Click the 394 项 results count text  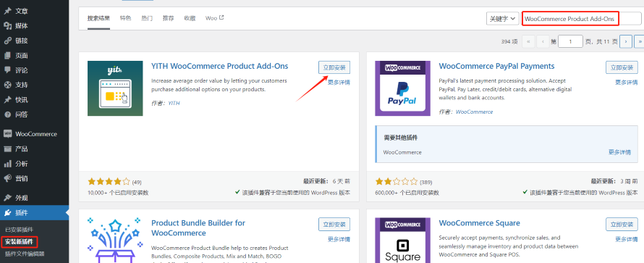(x=509, y=41)
